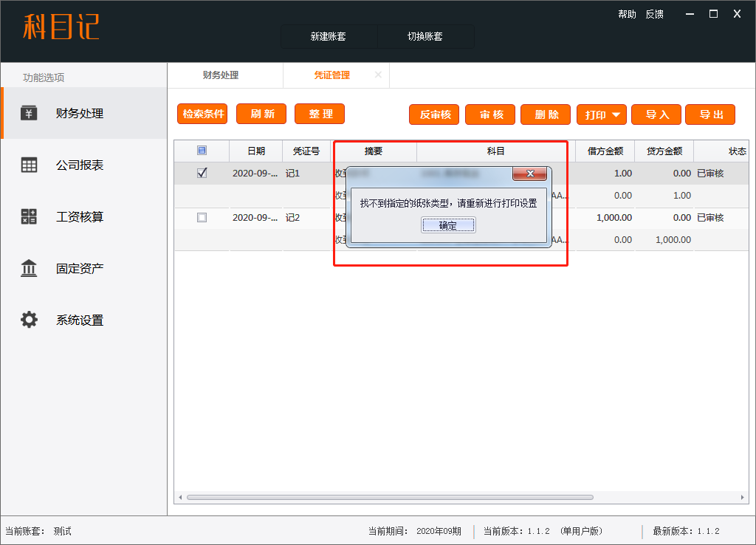Uncheck the checkbox for voucher 记1
Screen dimensions: 756x545
tap(202, 174)
